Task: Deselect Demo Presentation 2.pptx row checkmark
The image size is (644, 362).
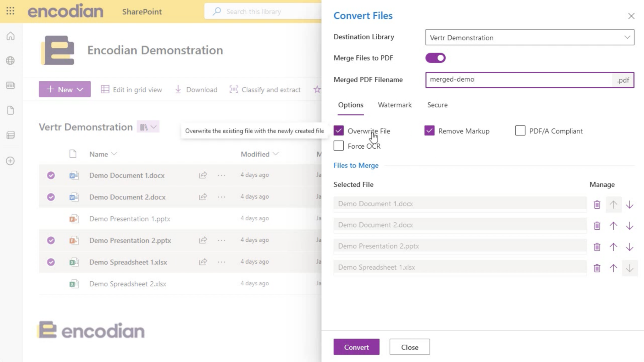Action: pyautogui.click(x=51, y=240)
